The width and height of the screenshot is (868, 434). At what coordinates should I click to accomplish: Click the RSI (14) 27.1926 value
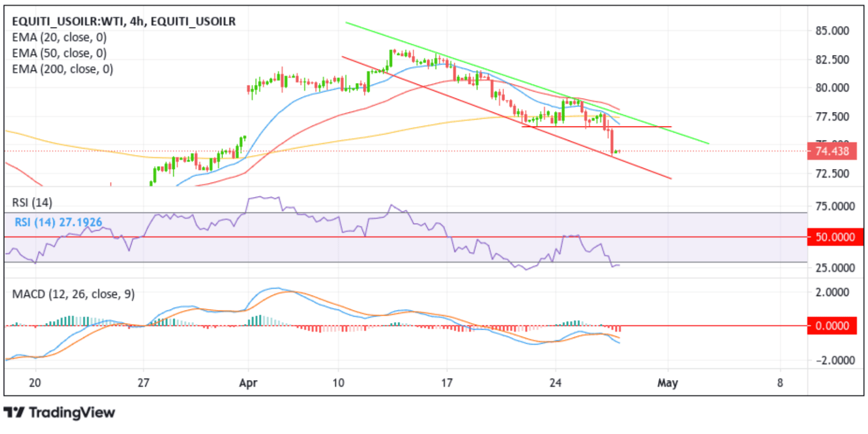pyautogui.click(x=58, y=222)
